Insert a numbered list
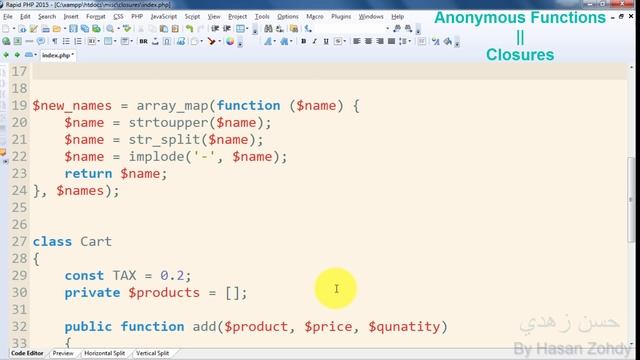 click(78, 41)
